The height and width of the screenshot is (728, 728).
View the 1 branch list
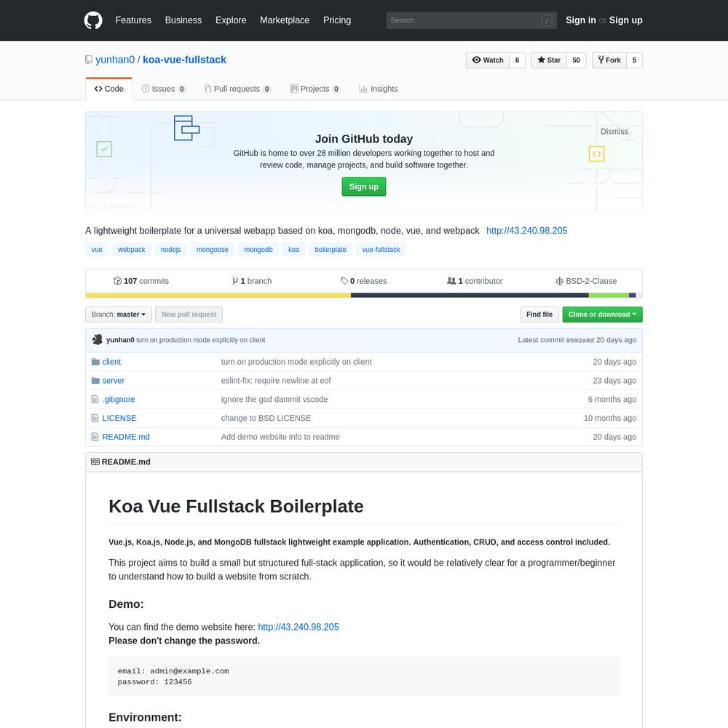pos(252,281)
